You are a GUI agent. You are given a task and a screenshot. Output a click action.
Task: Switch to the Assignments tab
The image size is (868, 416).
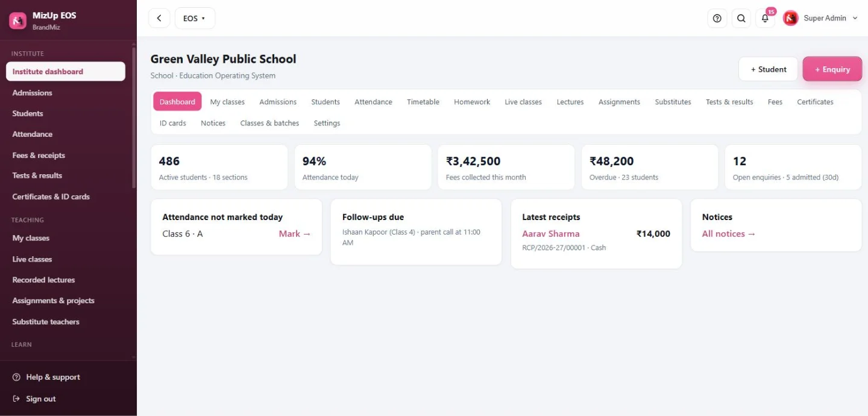619,102
